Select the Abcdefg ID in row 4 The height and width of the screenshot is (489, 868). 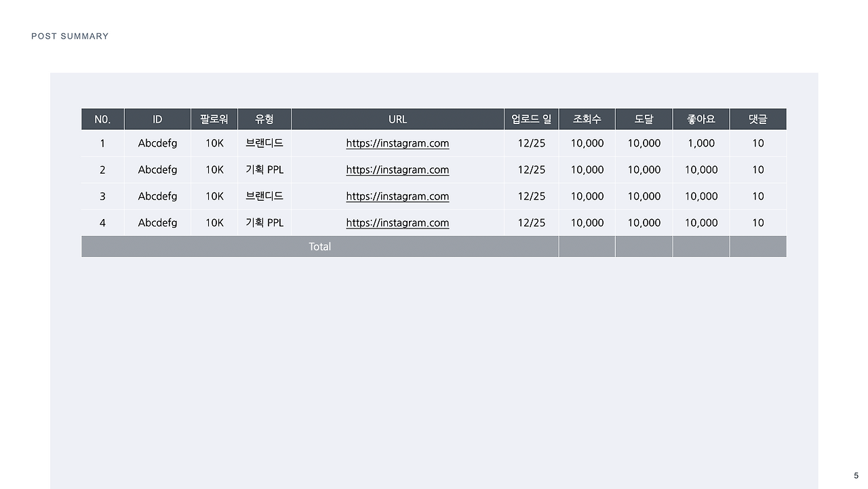[x=157, y=222]
